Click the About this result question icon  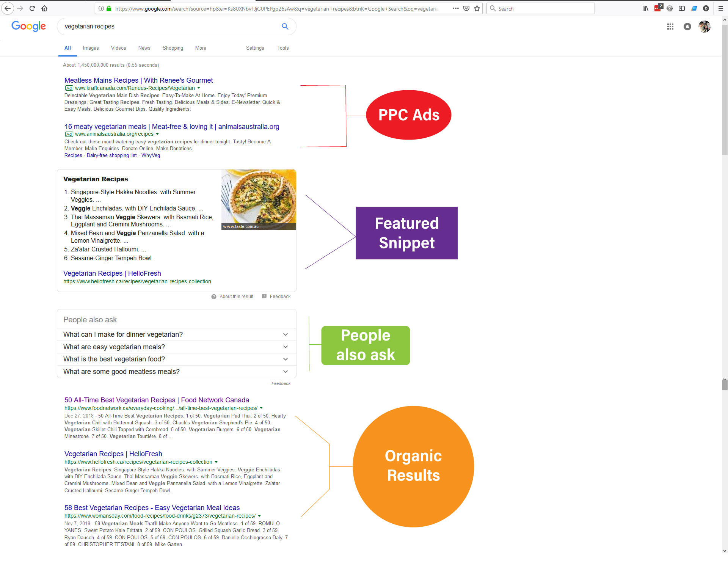[214, 297]
